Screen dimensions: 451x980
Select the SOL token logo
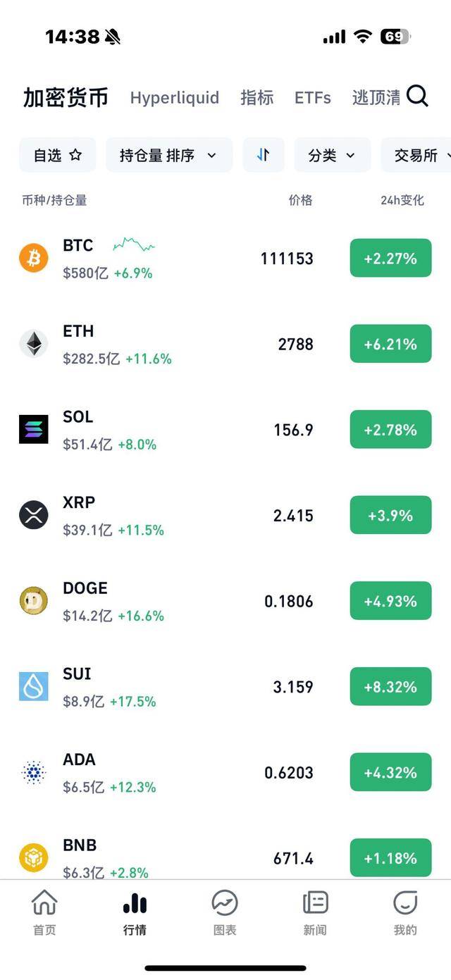(33, 428)
